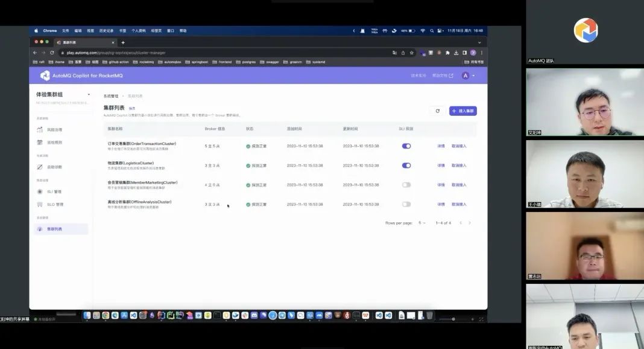Open the github action bookmark folder
The image size is (644, 349).
click(116, 62)
